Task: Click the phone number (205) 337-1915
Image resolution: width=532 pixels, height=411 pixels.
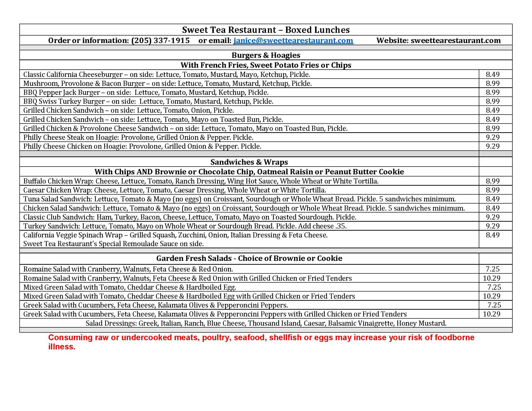Action: click(160, 41)
